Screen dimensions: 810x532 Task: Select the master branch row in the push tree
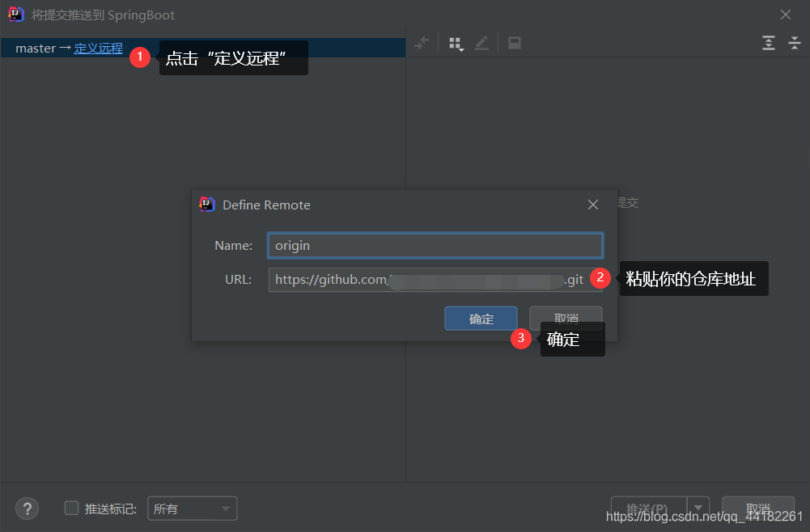[202, 48]
